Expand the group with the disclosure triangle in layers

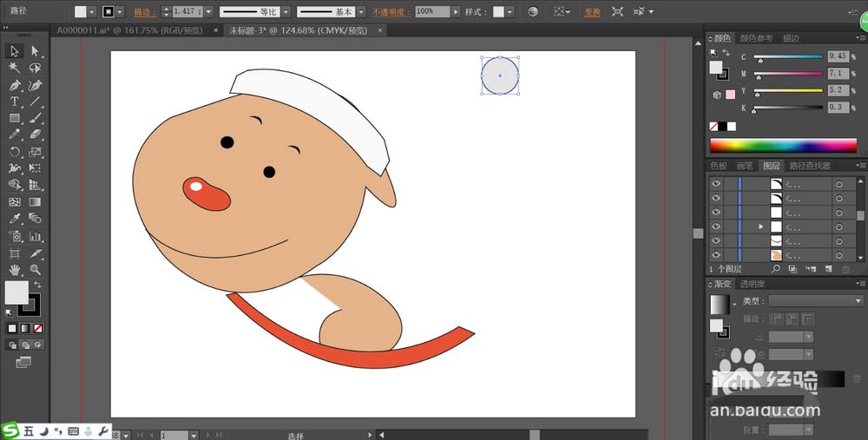pos(761,227)
